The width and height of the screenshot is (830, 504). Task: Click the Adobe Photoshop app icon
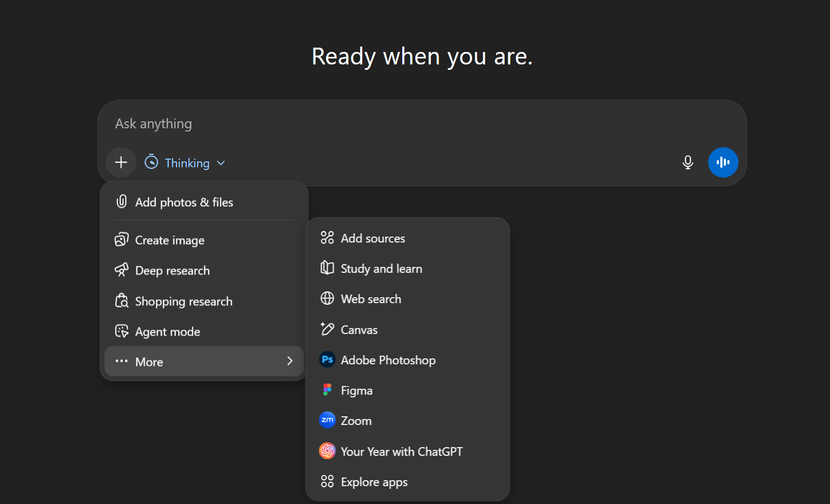pos(327,359)
